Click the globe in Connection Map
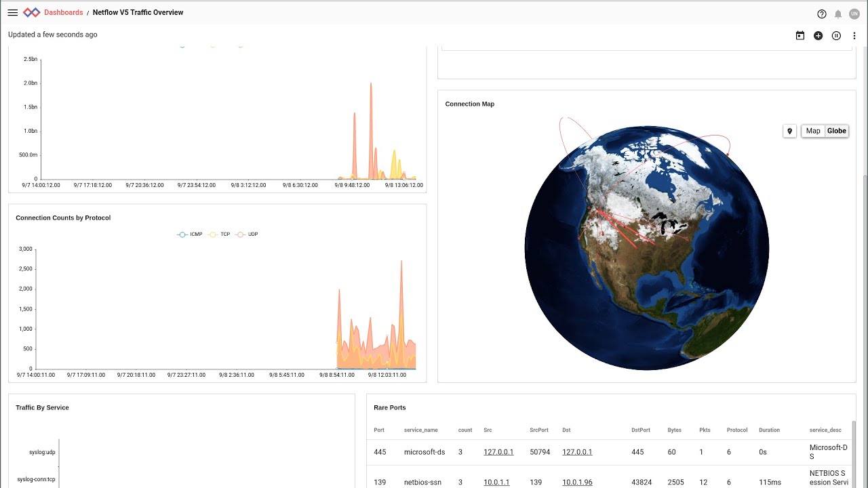This screenshot has height=488, width=868. point(647,247)
